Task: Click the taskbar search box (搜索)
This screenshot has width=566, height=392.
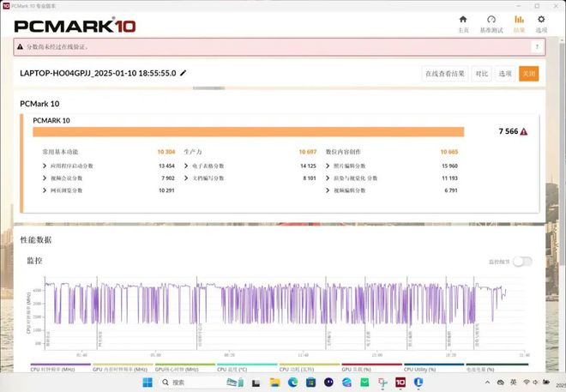Action: click(x=191, y=383)
